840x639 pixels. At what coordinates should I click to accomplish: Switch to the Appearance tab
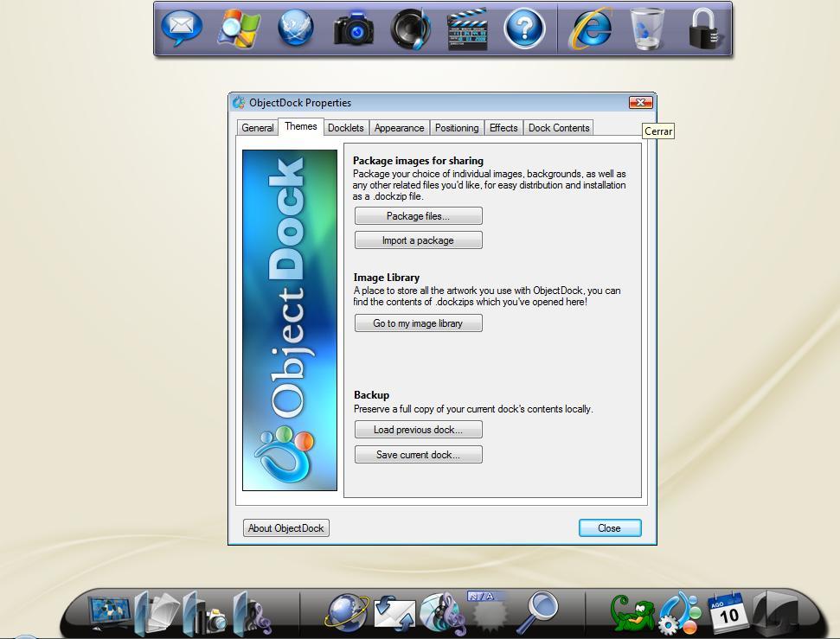tap(399, 127)
